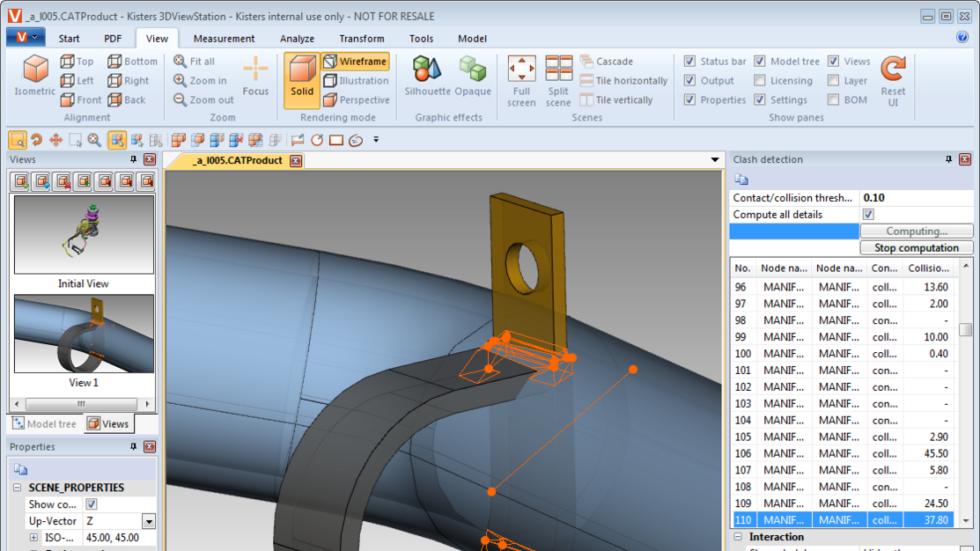Screen dimensions: 980x551
Task: Tile scenes horizontally
Action: pos(623,81)
